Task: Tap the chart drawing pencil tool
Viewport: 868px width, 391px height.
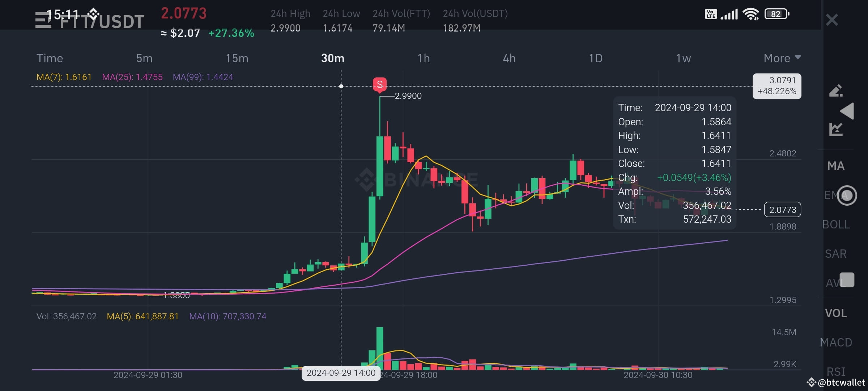Action: [x=835, y=91]
